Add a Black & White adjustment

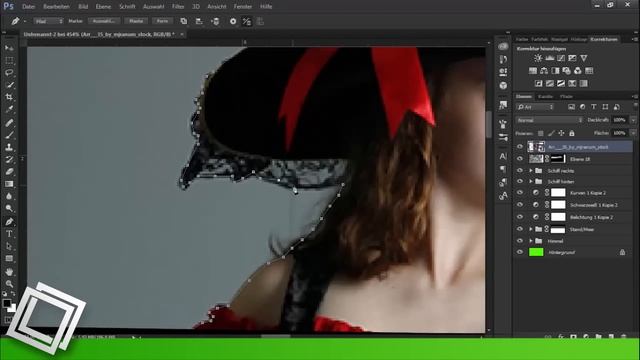coord(555,71)
